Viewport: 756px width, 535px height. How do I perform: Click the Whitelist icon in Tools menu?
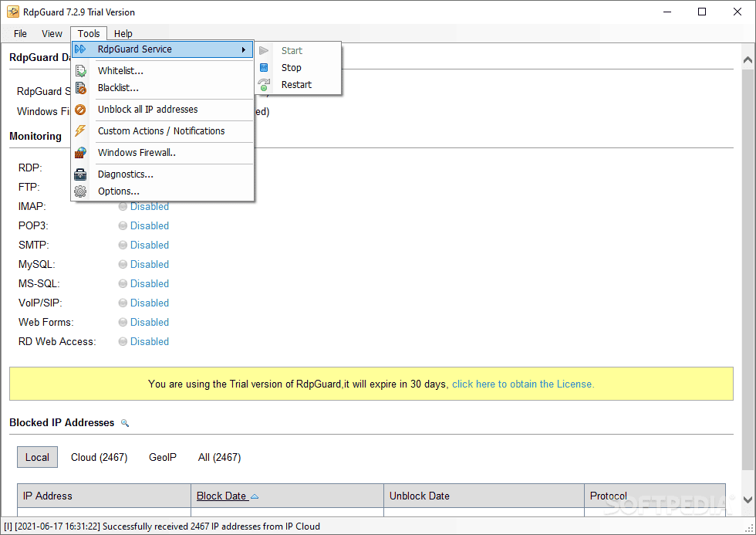click(x=82, y=70)
